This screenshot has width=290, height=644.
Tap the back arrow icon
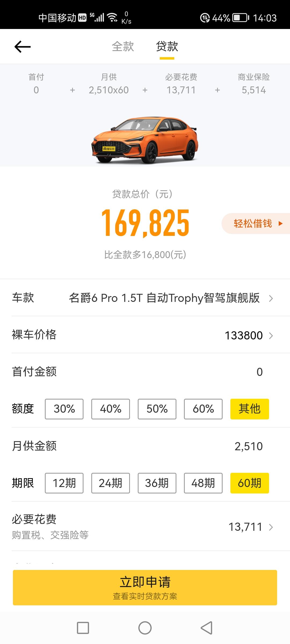tap(23, 47)
